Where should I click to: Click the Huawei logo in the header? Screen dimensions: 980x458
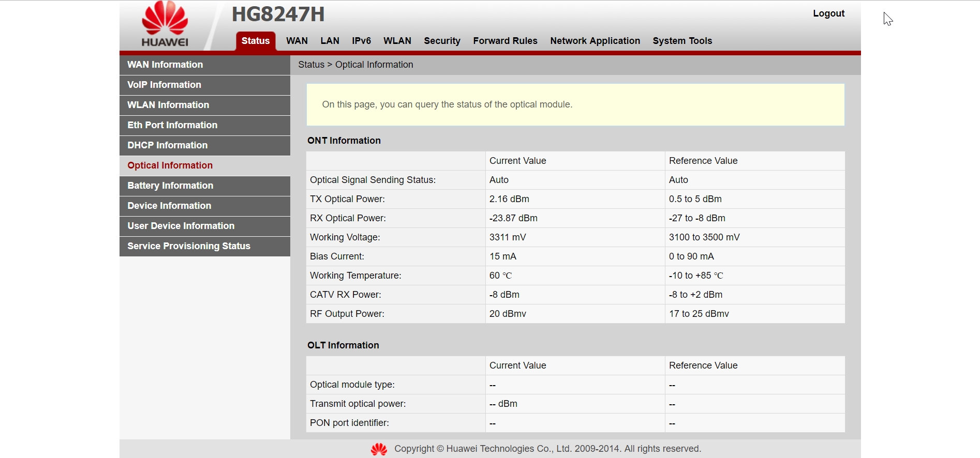pyautogui.click(x=165, y=24)
